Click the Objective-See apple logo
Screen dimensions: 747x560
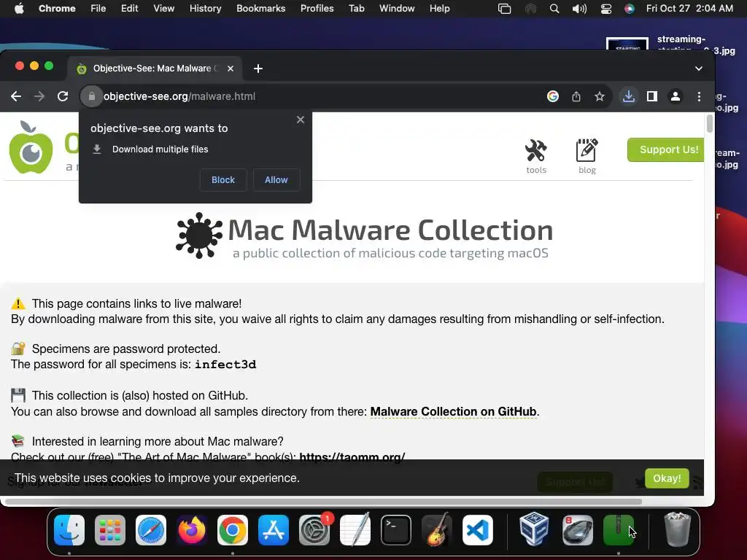click(x=31, y=147)
